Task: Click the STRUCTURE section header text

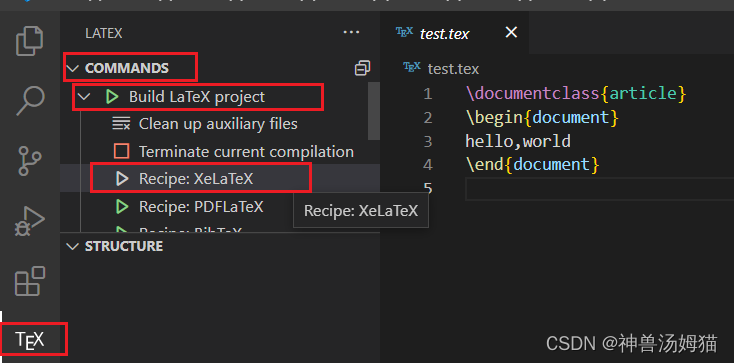Action: pyautogui.click(x=124, y=246)
